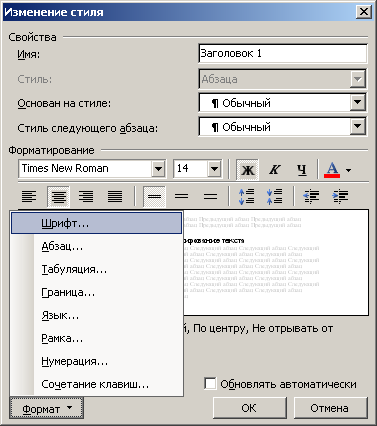
Task: Click the 'Стиль следующего абзаца:' label
Action: click(x=88, y=128)
